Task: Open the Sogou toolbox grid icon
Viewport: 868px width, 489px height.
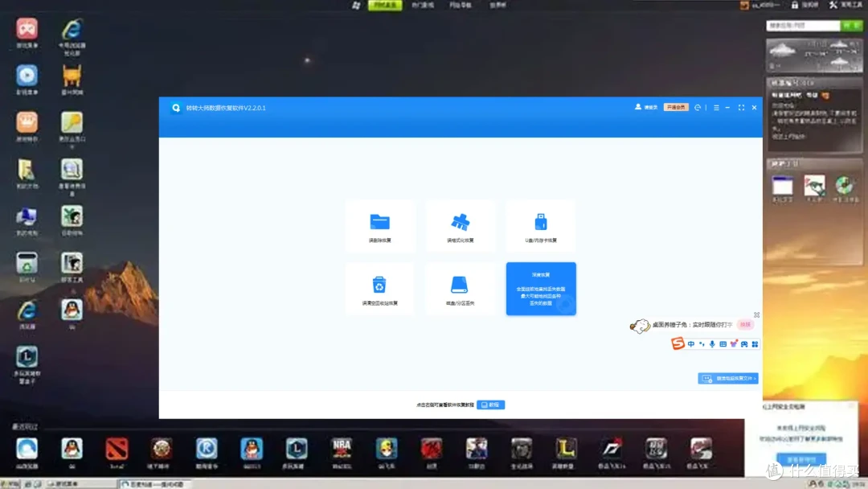Action: (755, 344)
